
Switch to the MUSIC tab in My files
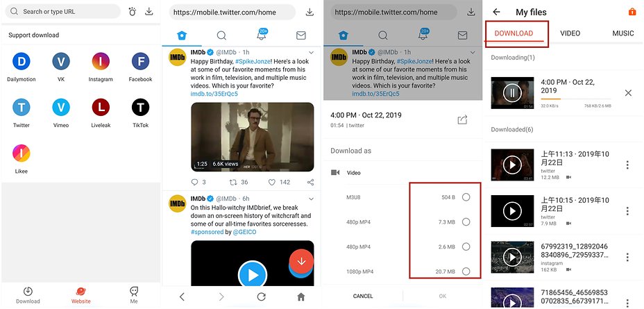pos(623,33)
